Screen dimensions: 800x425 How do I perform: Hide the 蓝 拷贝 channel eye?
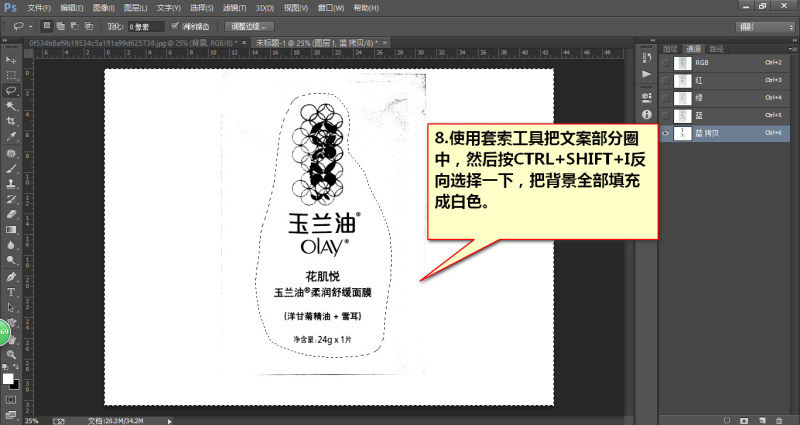coord(665,133)
